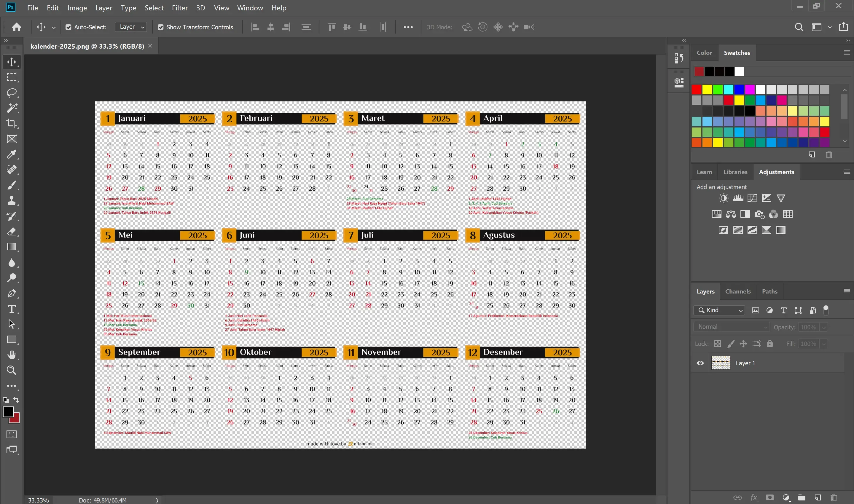The image size is (854, 504).
Task: Hide Layer 1 using eye icon
Action: point(700,363)
